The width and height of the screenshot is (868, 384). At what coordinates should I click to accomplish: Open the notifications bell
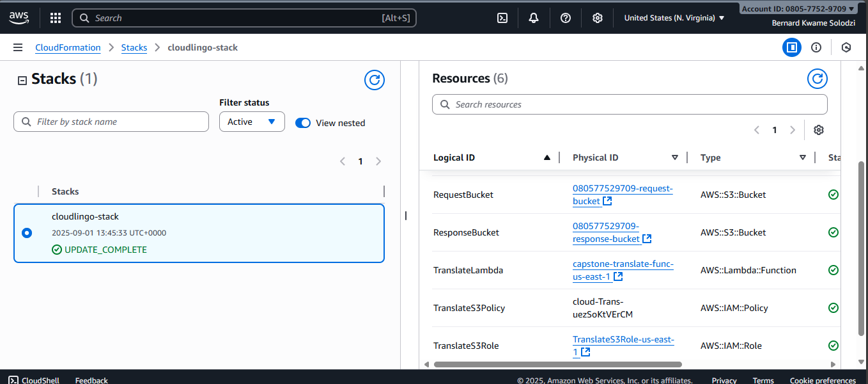click(534, 18)
